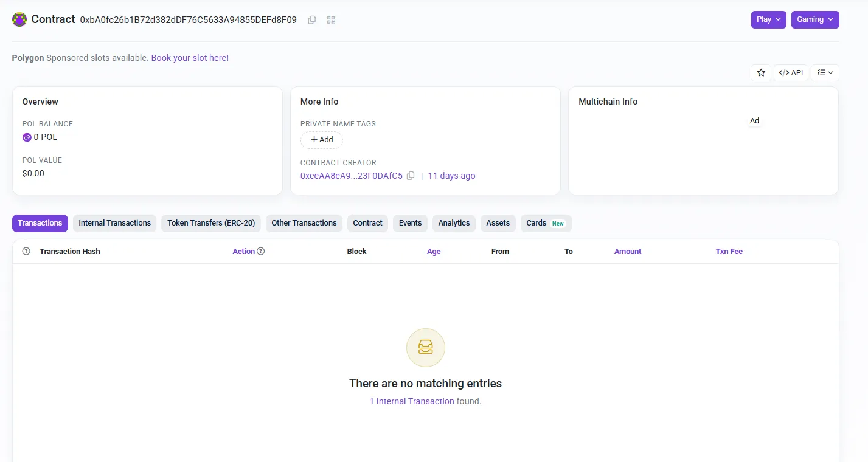Screen dimensions: 868x462
Task: Toggle the Age column format
Action: [434, 252]
